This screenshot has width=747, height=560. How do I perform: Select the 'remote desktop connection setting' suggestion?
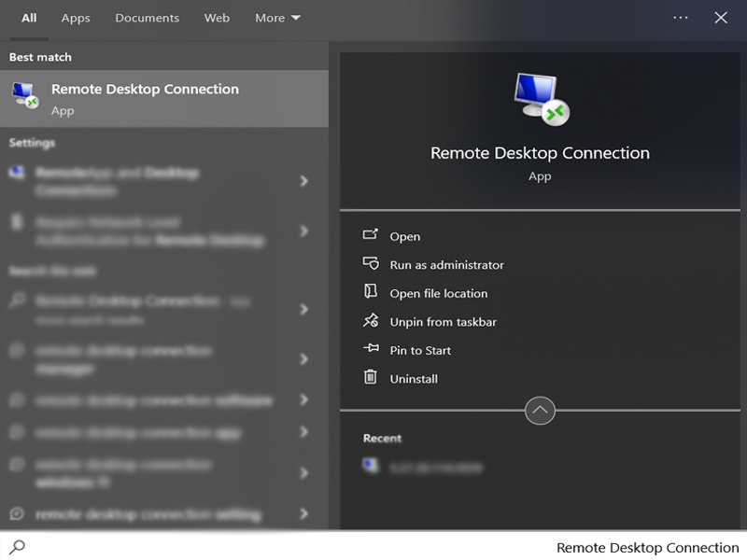[148, 515]
